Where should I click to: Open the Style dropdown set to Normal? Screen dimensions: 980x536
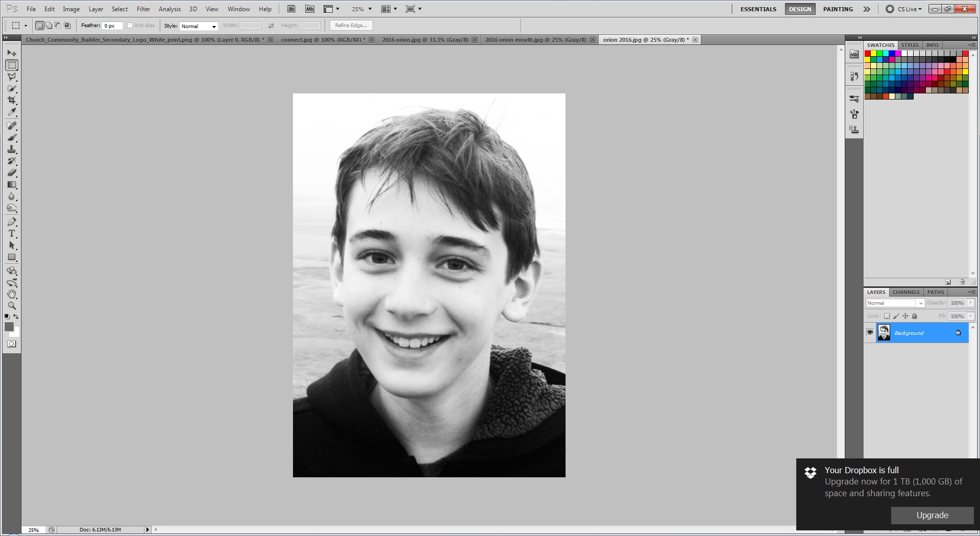tap(199, 26)
